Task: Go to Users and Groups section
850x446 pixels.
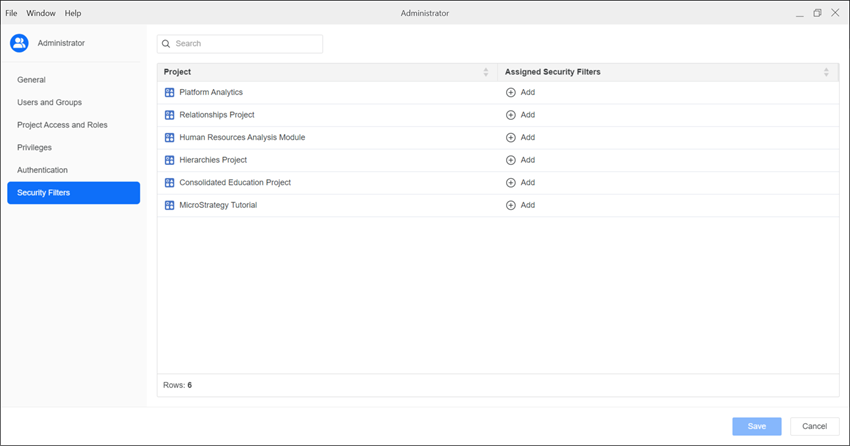Action: pos(50,102)
